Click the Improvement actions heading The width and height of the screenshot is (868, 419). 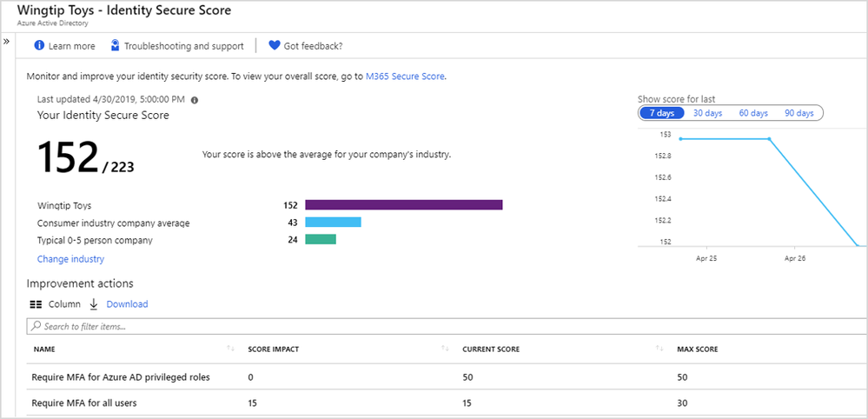(80, 283)
